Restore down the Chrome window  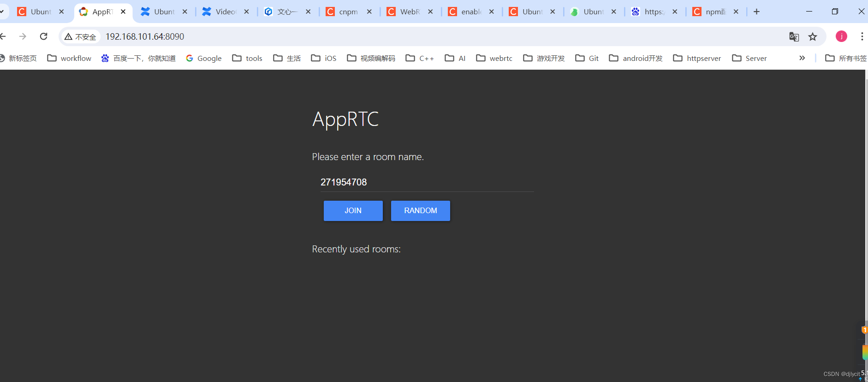(x=835, y=12)
